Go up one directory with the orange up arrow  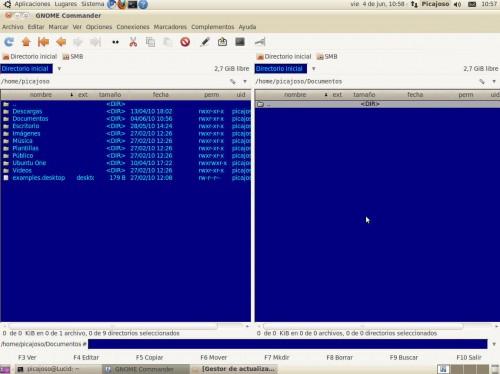26,42
